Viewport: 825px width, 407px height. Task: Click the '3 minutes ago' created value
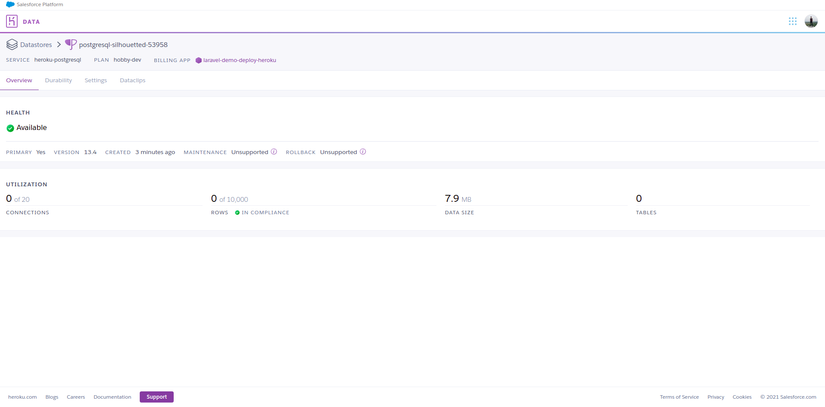click(155, 152)
